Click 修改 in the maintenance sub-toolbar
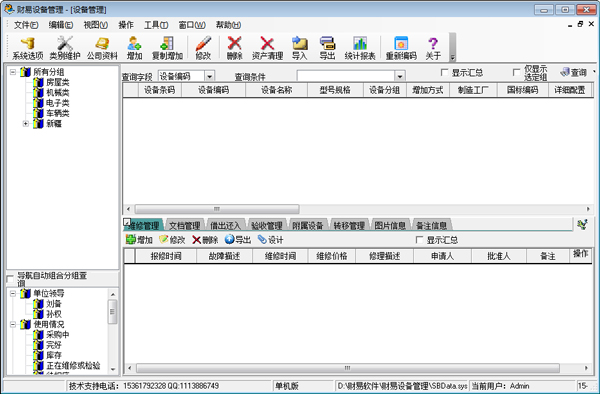This screenshot has width=600, height=394. (172, 240)
